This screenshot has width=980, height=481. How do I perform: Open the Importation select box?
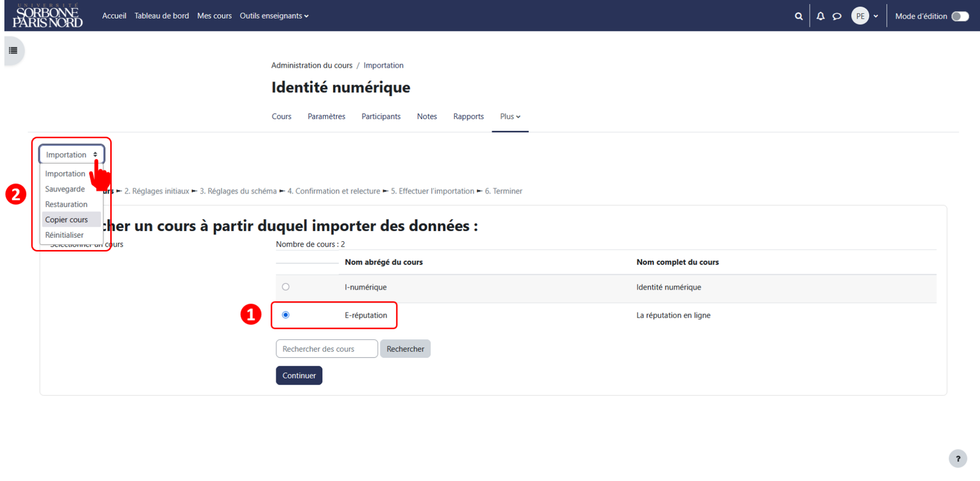tap(72, 154)
